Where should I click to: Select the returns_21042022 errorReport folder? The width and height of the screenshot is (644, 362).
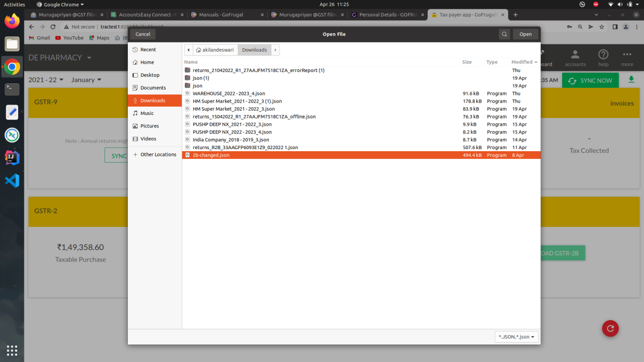[x=361, y=70]
